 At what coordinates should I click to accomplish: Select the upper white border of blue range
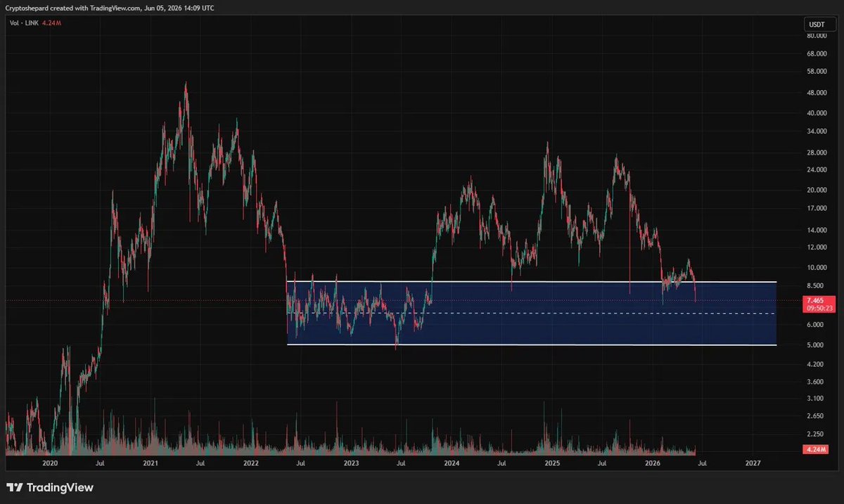click(532, 282)
